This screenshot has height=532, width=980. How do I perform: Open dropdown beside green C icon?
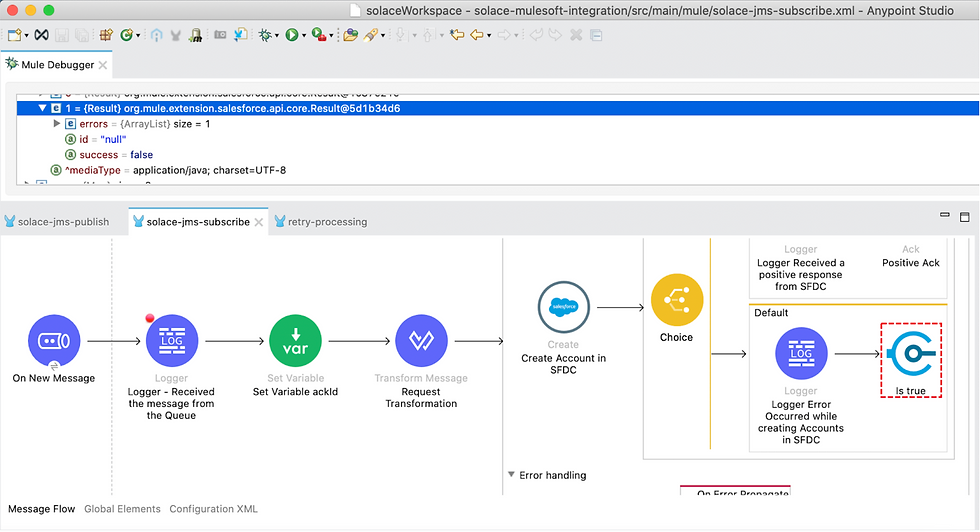pos(138,36)
